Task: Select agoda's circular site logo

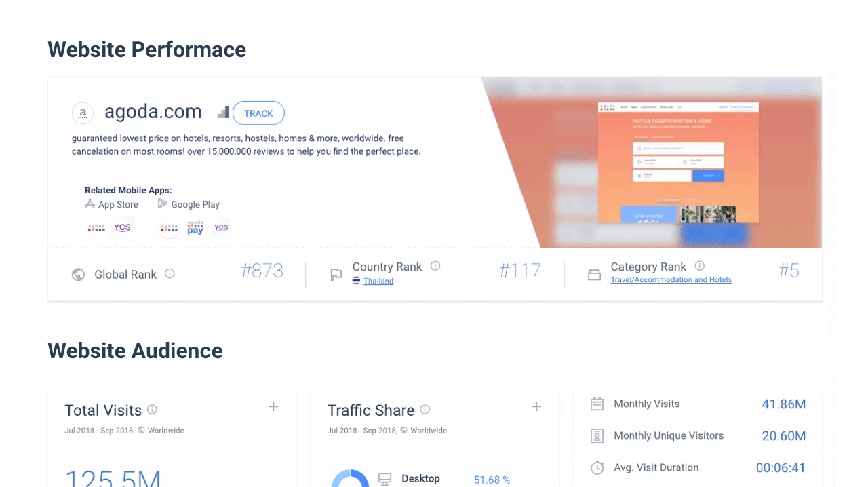Action: (83, 113)
